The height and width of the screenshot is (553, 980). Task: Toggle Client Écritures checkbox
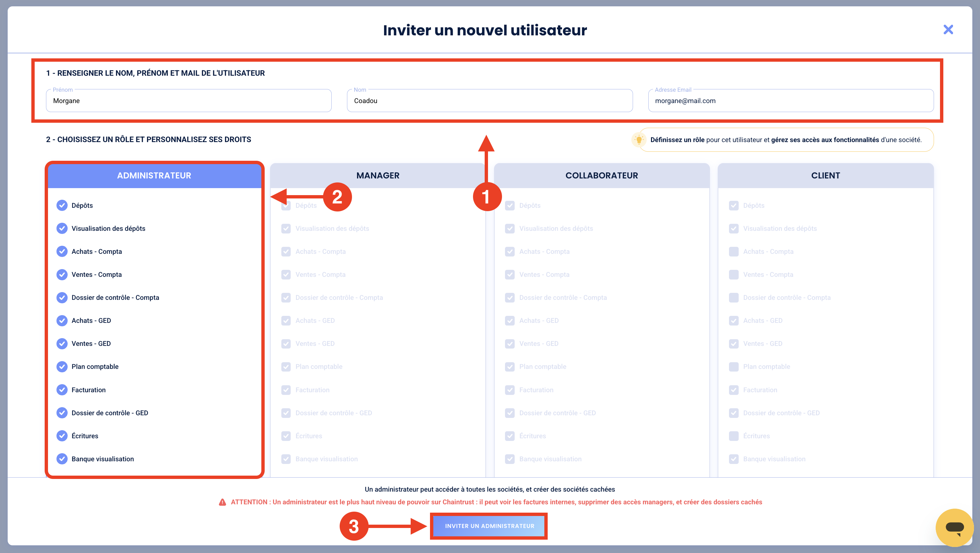pyautogui.click(x=734, y=436)
